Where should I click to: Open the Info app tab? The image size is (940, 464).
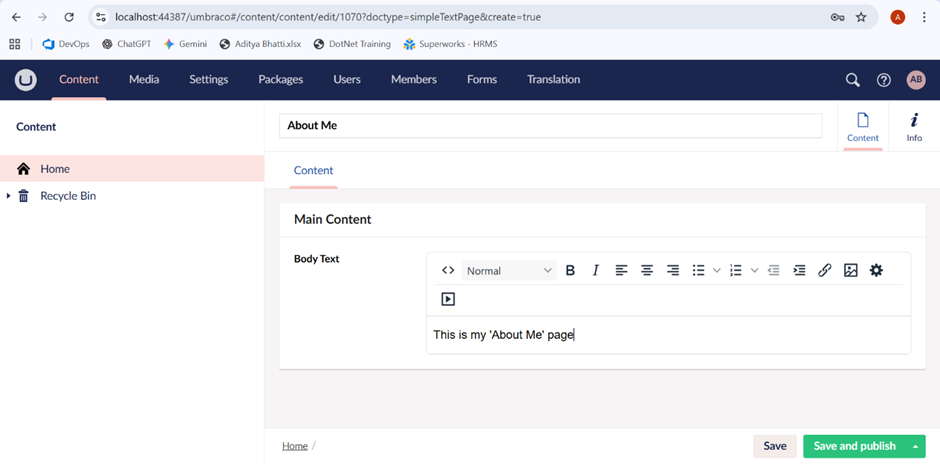[x=914, y=127]
